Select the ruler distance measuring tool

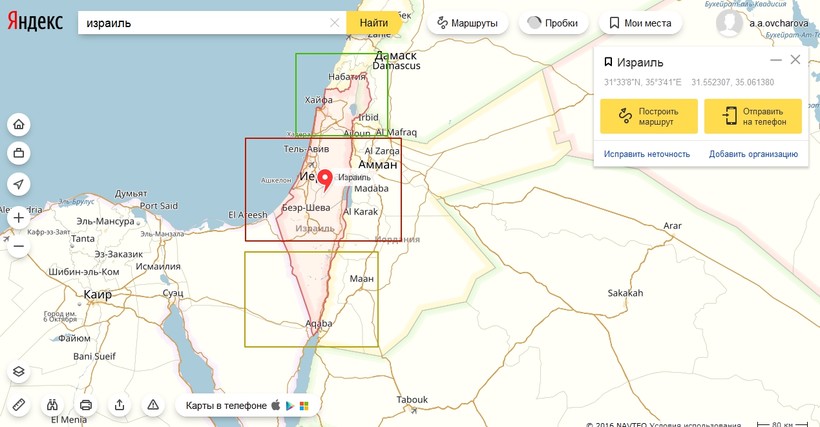18,405
